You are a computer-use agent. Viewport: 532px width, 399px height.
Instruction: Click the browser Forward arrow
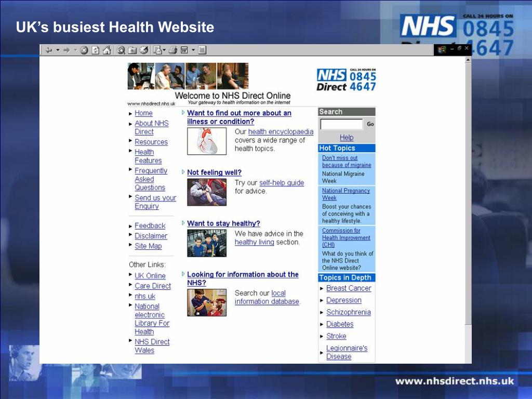[66, 50]
